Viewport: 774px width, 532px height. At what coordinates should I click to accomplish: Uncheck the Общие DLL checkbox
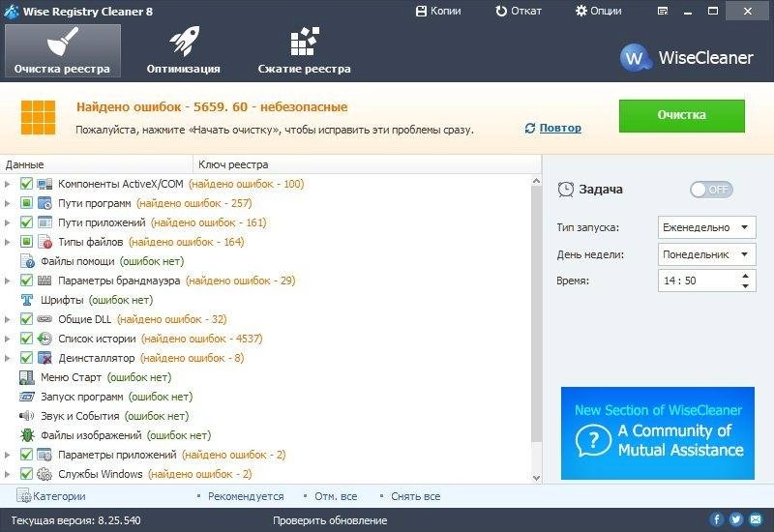[27, 319]
